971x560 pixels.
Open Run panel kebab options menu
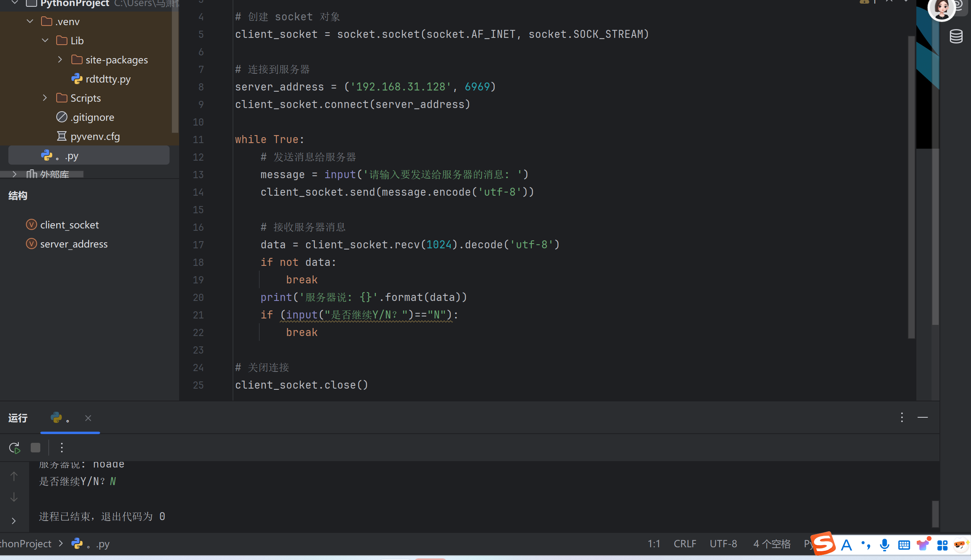[902, 417]
